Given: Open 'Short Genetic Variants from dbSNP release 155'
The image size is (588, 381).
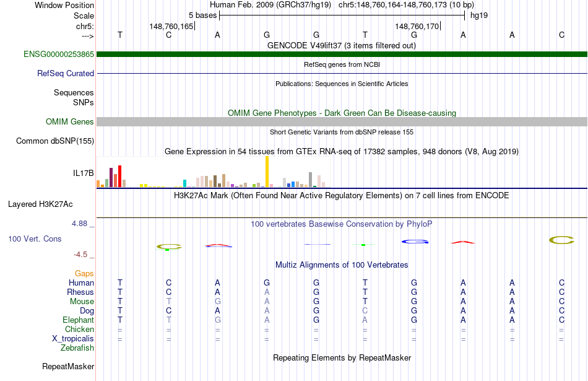Looking at the screenshot, I should click(x=342, y=132).
